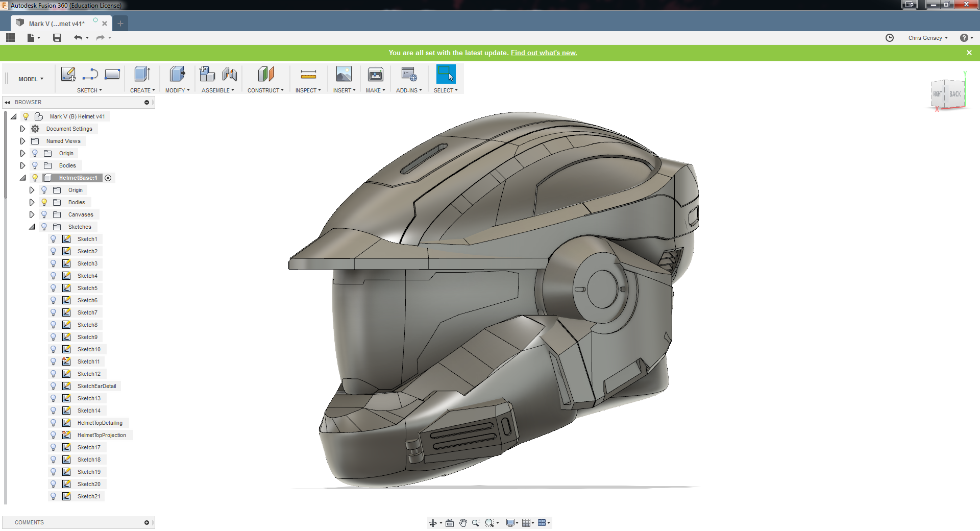This screenshot has width=980, height=531.
Task: Click the Zoom tool icon
Action: [x=476, y=523]
